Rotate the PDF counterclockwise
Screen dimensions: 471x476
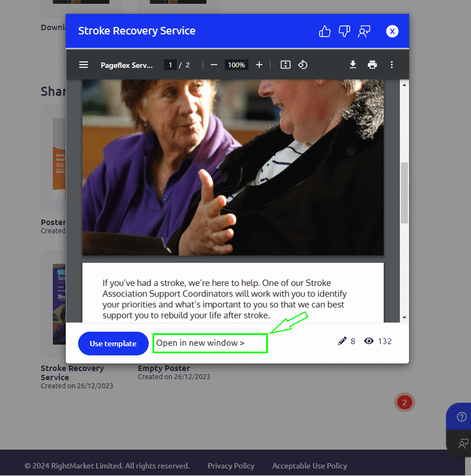[303, 65]
